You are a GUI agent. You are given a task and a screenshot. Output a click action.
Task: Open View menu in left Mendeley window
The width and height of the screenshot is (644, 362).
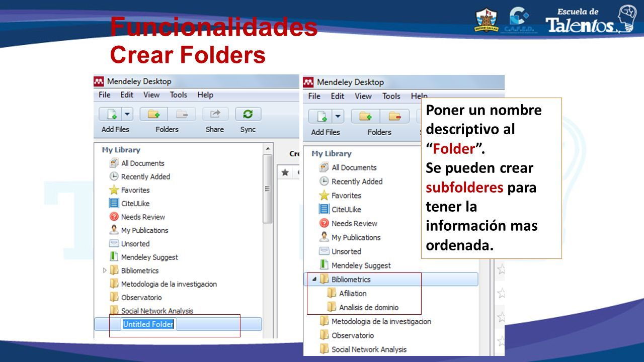click(151, 95)
